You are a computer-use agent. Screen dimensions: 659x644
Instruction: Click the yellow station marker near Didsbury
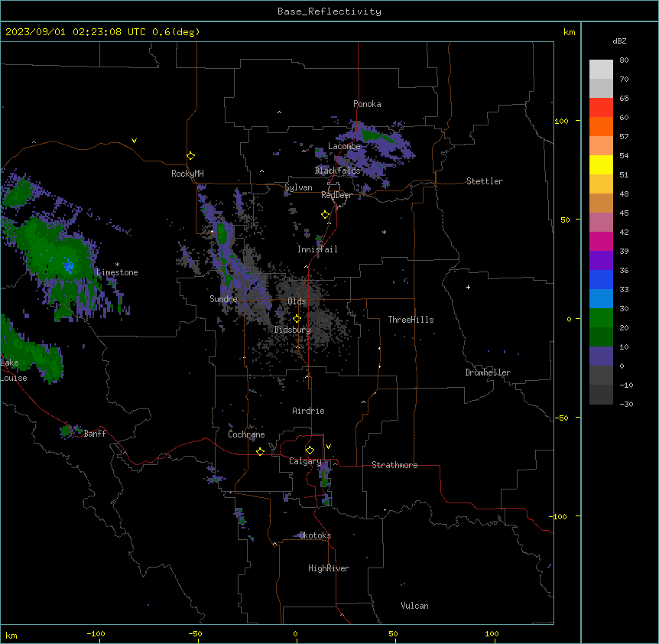coord(297,319)
